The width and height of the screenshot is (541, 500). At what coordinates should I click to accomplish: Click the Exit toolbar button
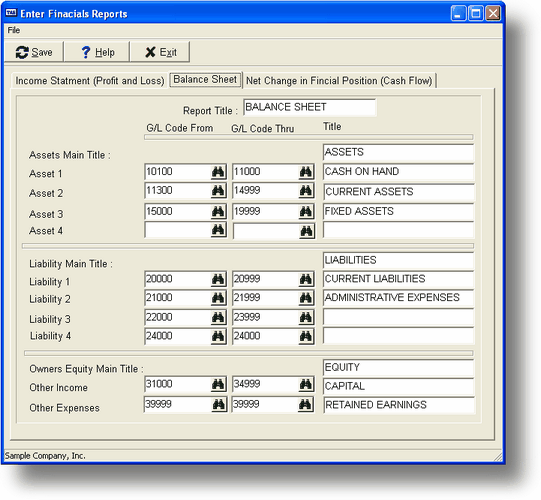tap(160, 52)
